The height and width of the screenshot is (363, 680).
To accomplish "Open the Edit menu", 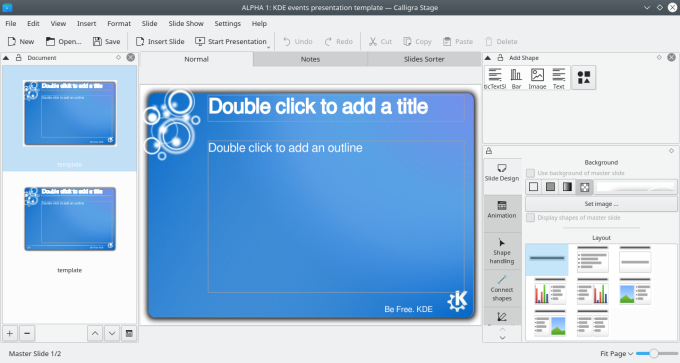I will click(x=33, y=23).
